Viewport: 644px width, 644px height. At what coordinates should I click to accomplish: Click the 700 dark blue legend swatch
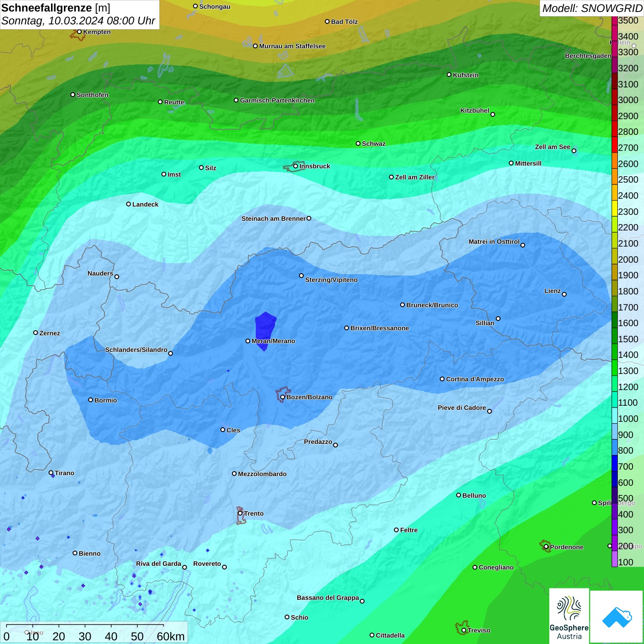click(615, 463)
